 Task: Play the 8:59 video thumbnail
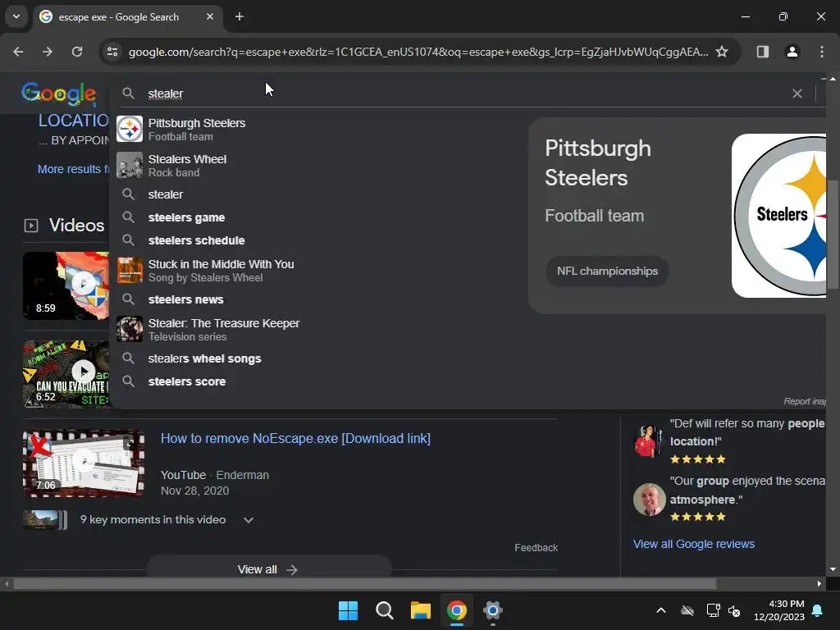pos(66,285)
